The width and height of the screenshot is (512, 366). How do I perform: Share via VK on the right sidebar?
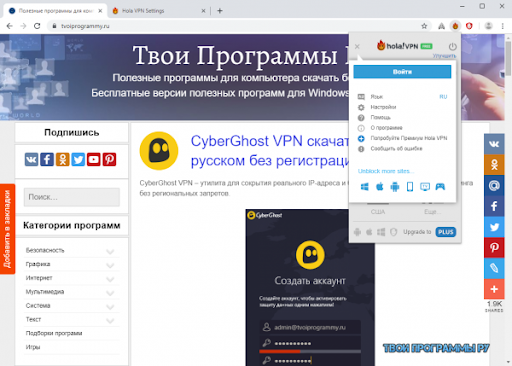[x=494, y=144]
